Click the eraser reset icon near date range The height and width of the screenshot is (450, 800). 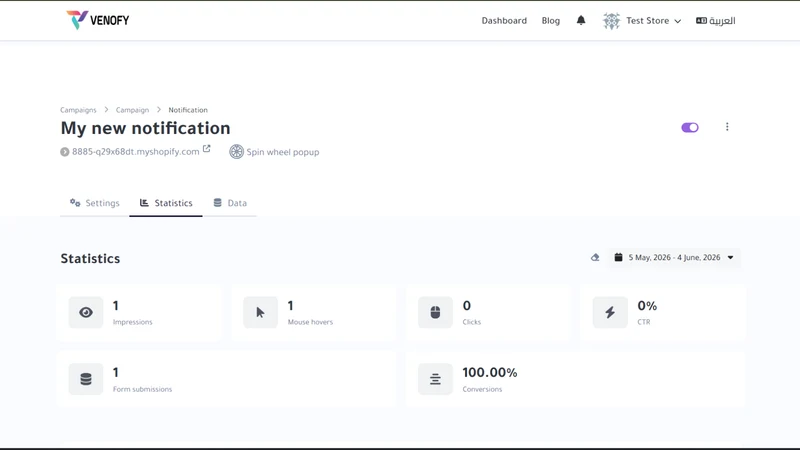tap(595, 258)
